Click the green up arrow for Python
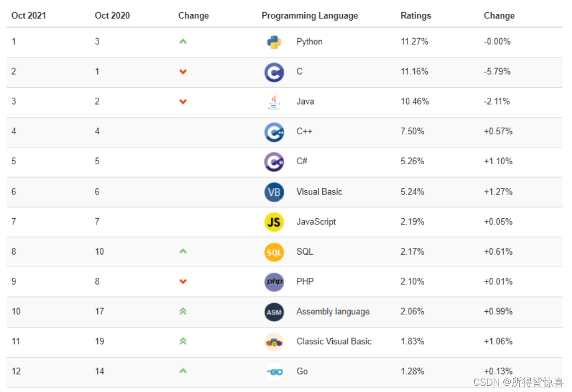Image resolution: width=572 pixels, height=392 pixels. [x=183, y=42]
